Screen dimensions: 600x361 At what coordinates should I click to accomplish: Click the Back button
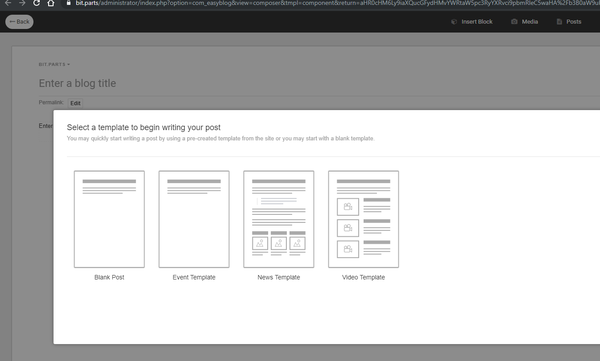pyautogui.click(x=20, y=22)
